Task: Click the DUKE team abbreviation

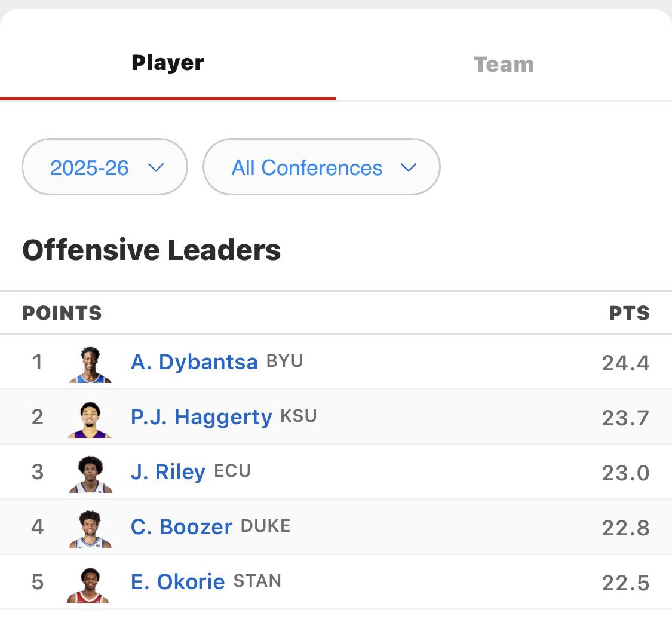Action: (x=265, y=526)
